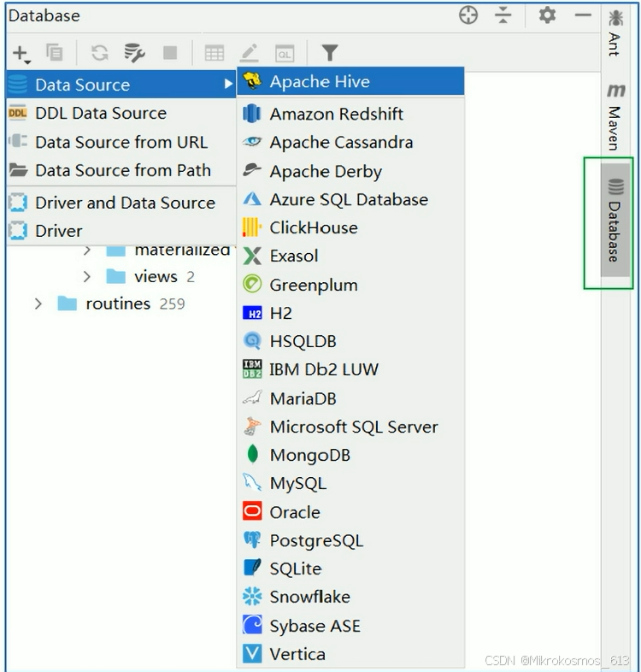Choose Greenplum data source
The height and width of the screenshot is (672, 641).
pos(350,285)
